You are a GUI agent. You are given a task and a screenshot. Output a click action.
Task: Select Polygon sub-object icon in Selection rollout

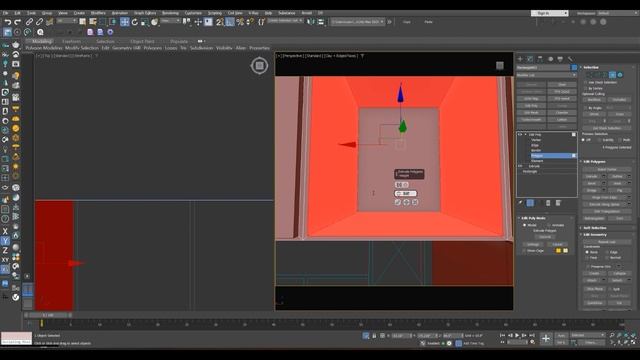coord(612,75)
